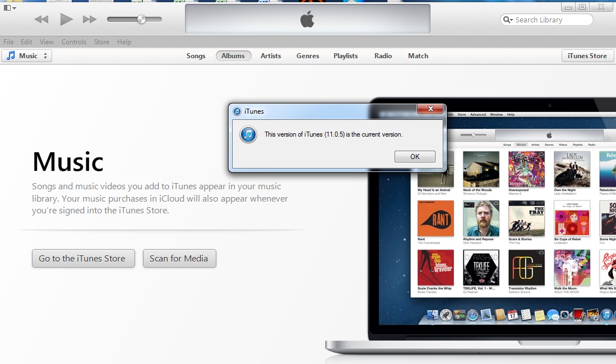Minimize the iTunes window
616x364 pixels.
568,7
